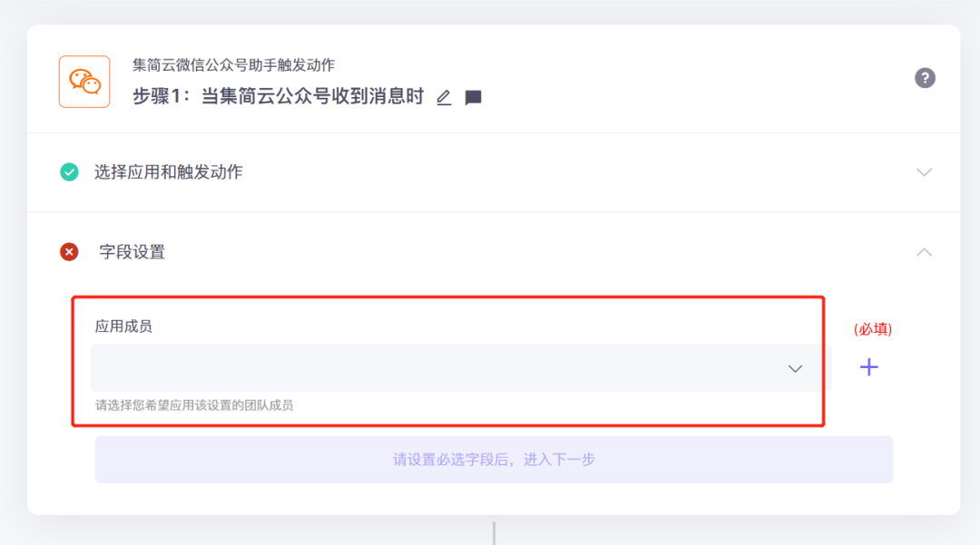The image size is (980, 545).
Task: Select the 字段设置 section header
Action: (x=494, y=251)
